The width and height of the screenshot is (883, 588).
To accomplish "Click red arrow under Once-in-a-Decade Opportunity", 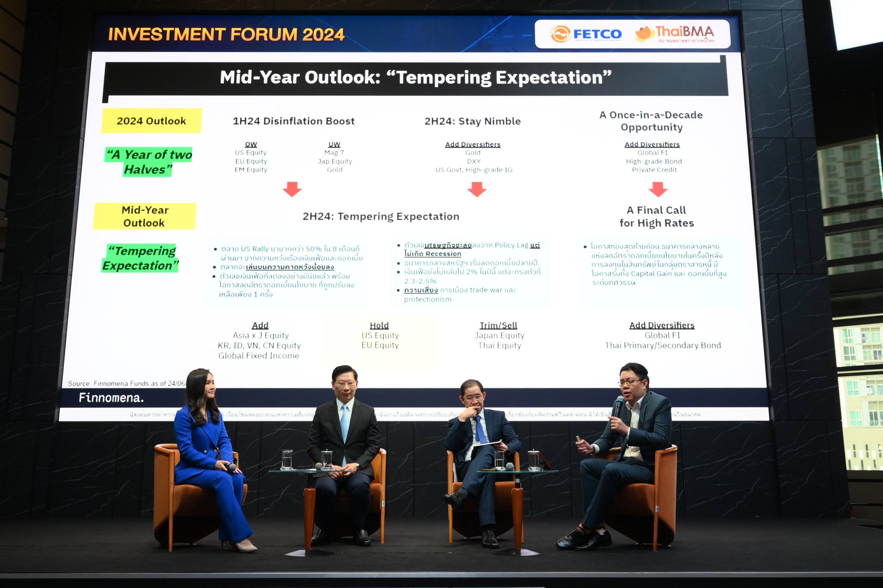I will 658,189.
